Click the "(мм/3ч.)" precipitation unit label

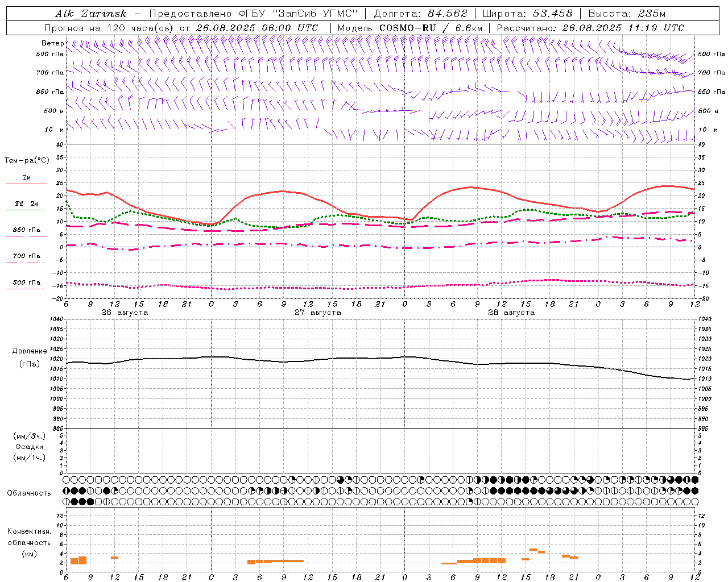click(x=30, y=436)
